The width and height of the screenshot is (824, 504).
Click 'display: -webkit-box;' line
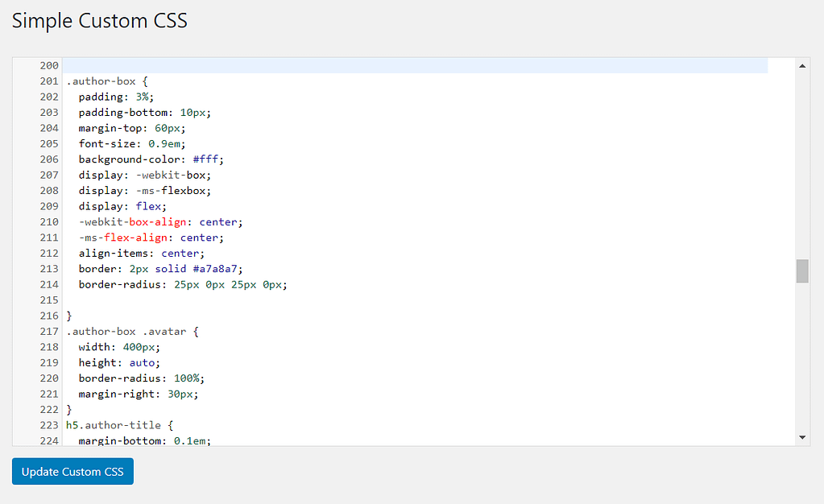(x=144, y=175)
